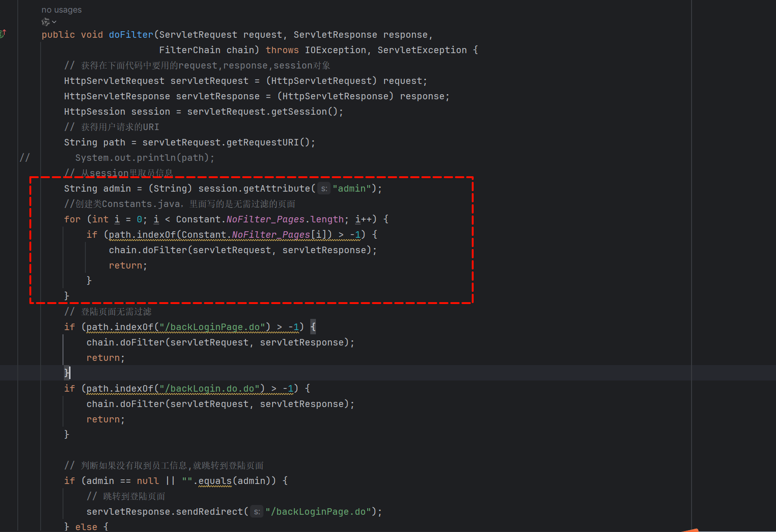This screenshot has height=532, width=776.
Task: Click the closing brace on the highlighted caret line
Action: coord(66,373)
